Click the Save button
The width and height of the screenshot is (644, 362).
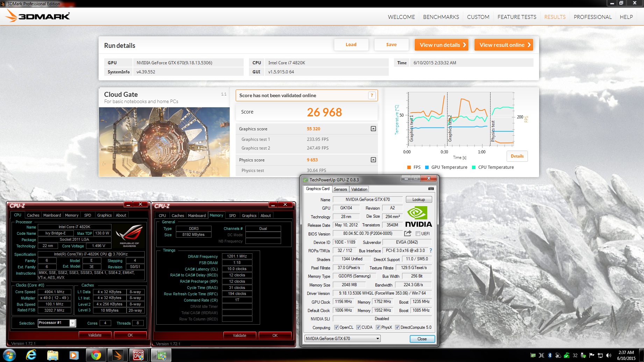click(391, 45)
